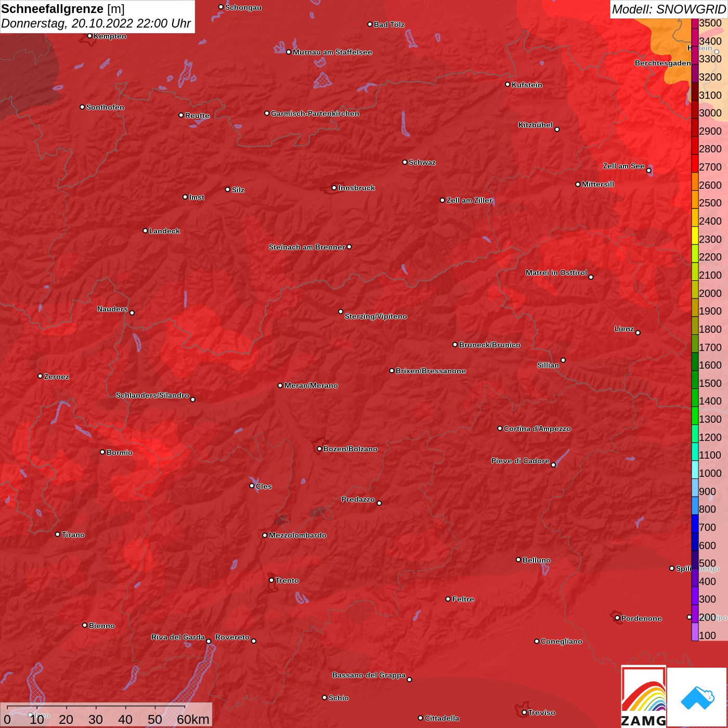Select the Cles label
The height and width of the screenshot is (728, 728).
point(264,486)
